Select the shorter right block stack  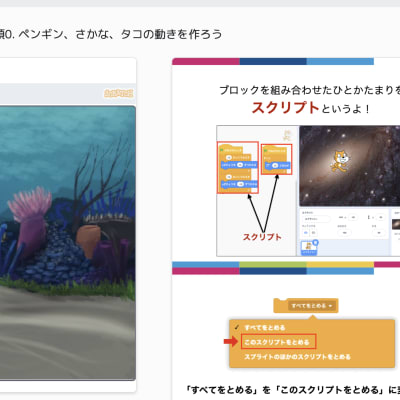[x=276, y=159]
